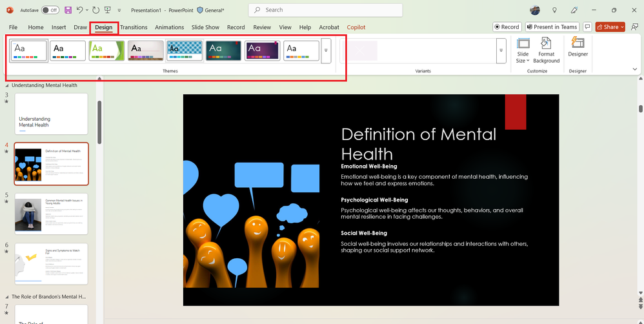Click the orange smiley figures picture on slide
644x324 pixels.
[252, 224]
